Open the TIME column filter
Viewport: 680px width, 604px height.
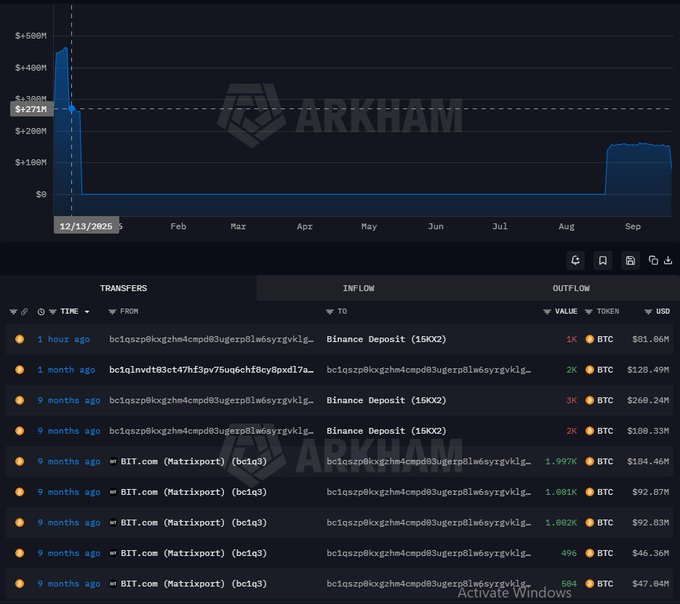coord(52,311)
